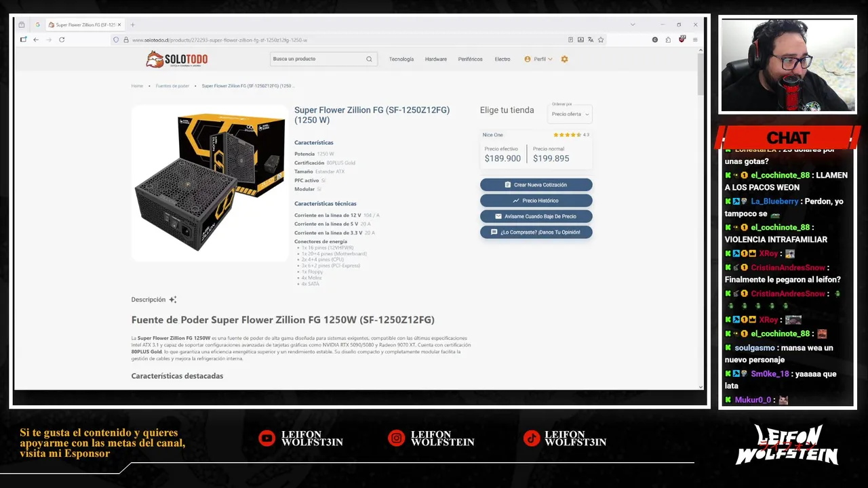The height and width of the screenshot is (488, 868).
Task: Open the Tecnología menu
Action: coord(401,59)
